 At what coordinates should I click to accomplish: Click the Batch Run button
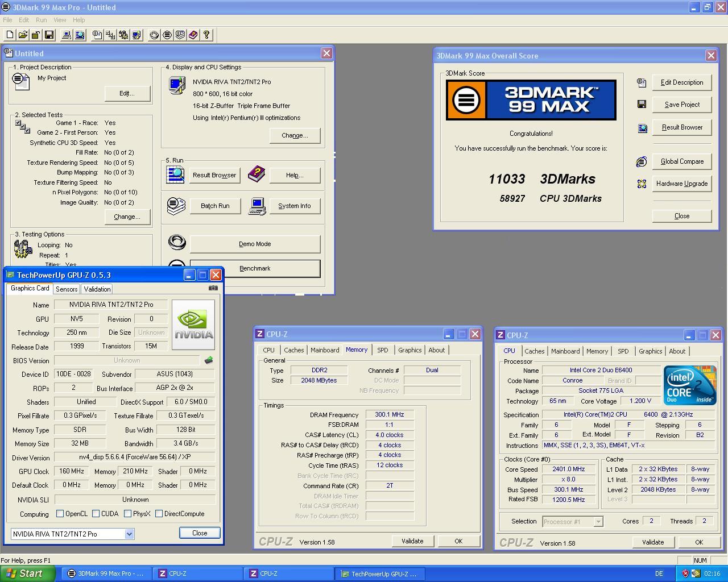pyautogui.click(x=215, y=206)
